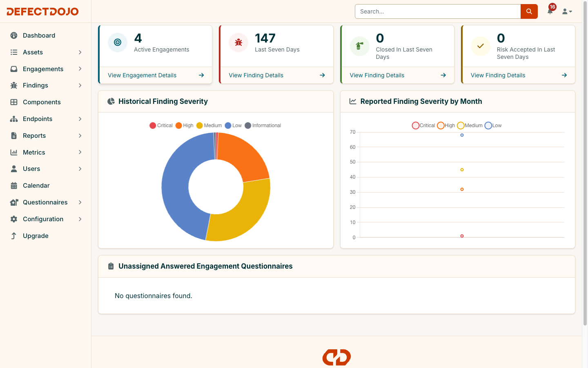Expand the Configuration submenu chevron
This screenshot has height=368, width=588.
coord(80,219)
